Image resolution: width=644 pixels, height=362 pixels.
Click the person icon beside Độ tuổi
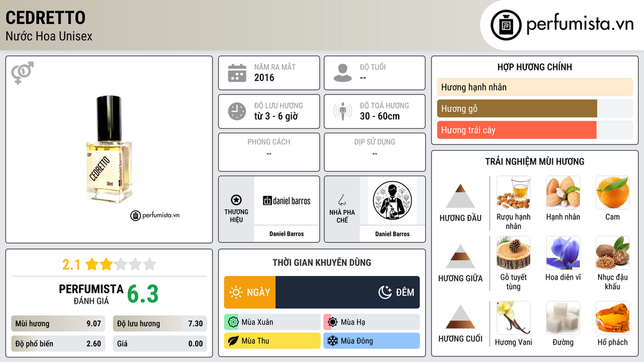[343, 73]
